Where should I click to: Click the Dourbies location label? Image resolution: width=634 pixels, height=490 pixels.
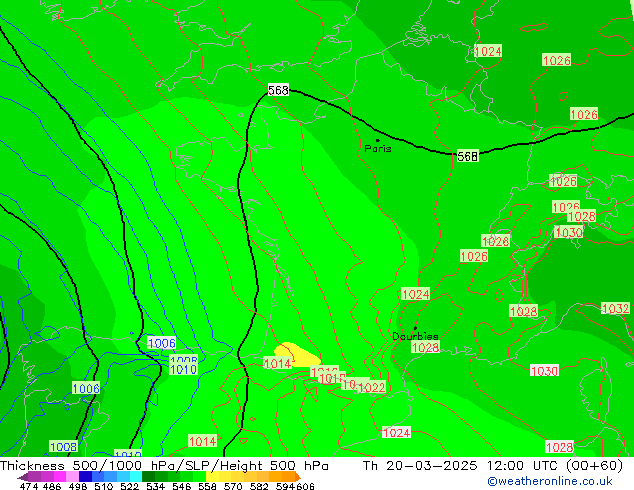(415, 336)
